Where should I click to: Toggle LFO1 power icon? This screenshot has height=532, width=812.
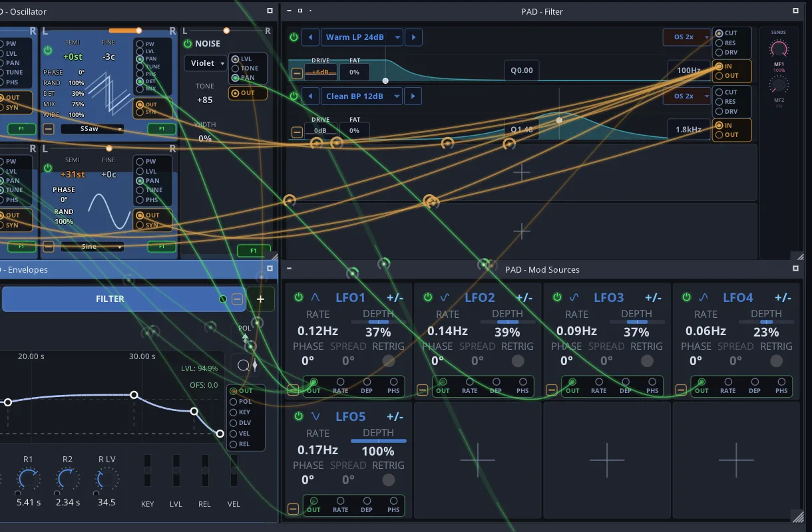pyautogui.click(x=298, y=297)
